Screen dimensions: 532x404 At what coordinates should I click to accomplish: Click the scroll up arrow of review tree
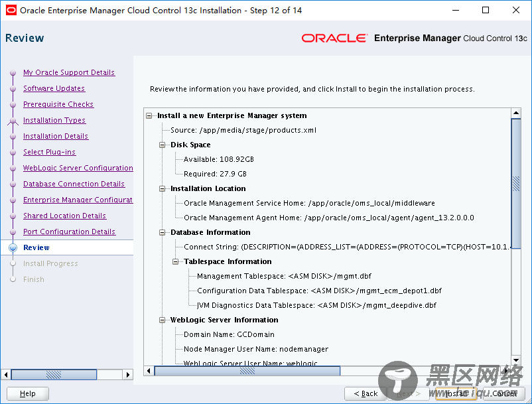tap(516, 113)
